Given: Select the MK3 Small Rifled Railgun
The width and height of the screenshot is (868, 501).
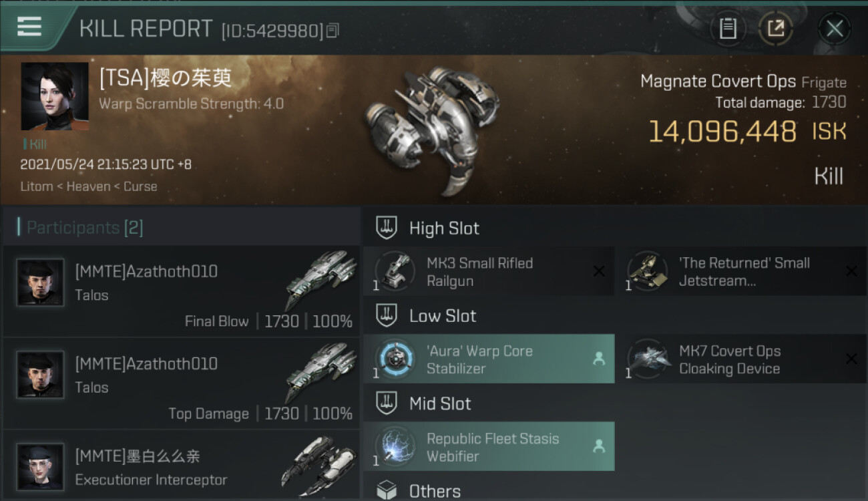Looking at the screenshot, I should click(489, 272).
